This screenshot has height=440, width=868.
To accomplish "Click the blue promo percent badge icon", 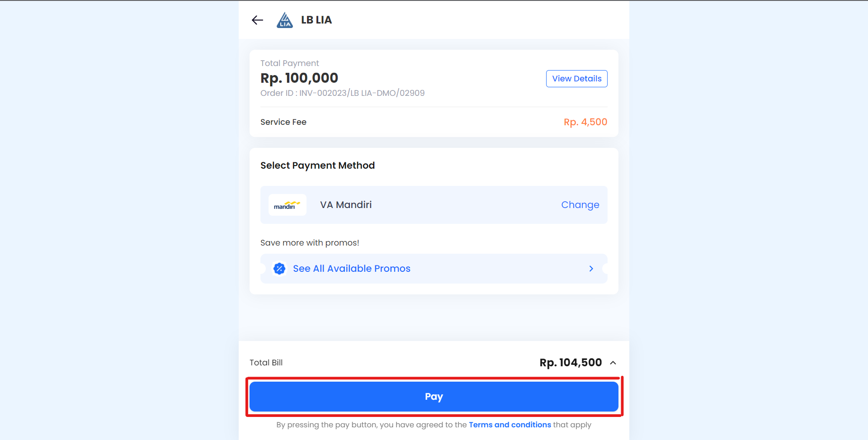I will click(279, 269).
